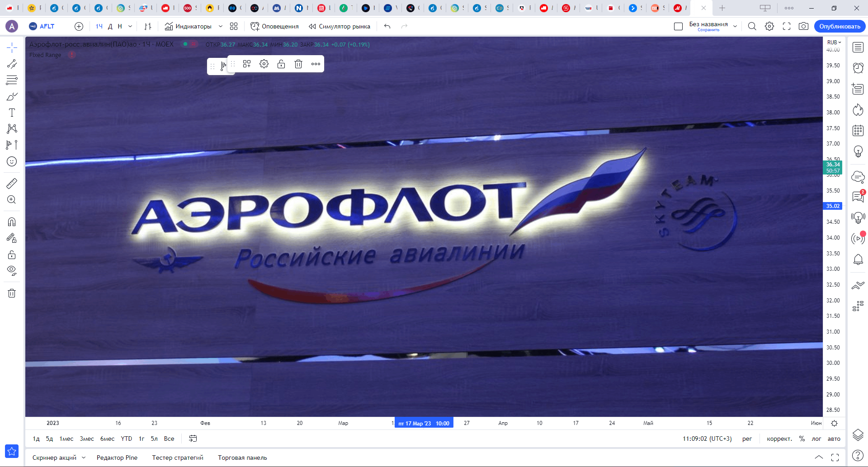The image size is (868, 467).
Task: Select the crosshair cursor tool
Action: click(12, 47)
